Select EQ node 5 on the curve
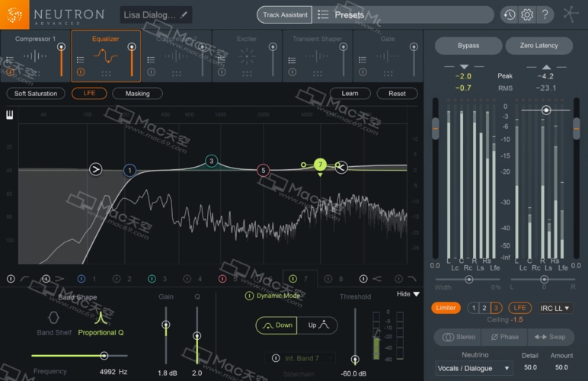Image resolution: width=588 pixels, height=381 pixels. pyautogui.click(x=264, y=171)
